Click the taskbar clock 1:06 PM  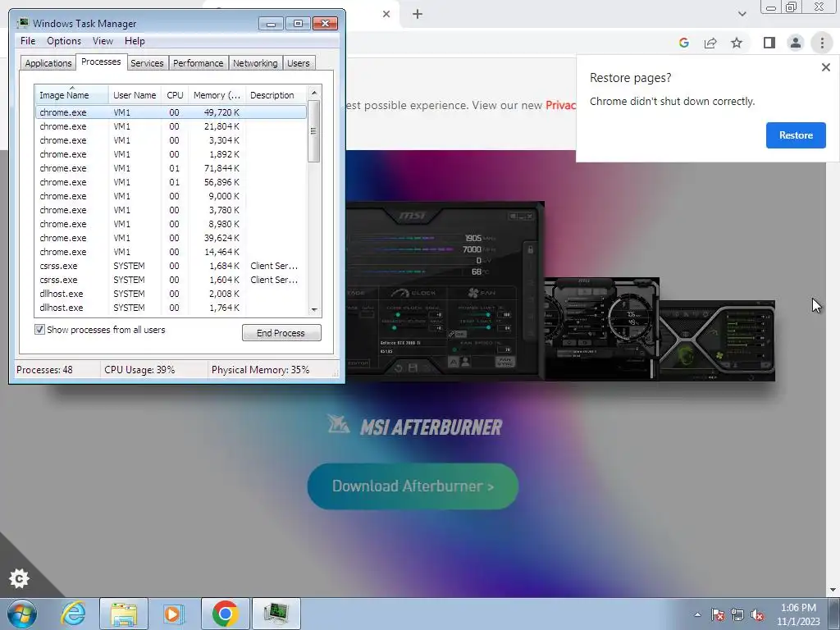click(x=798, y=614)
